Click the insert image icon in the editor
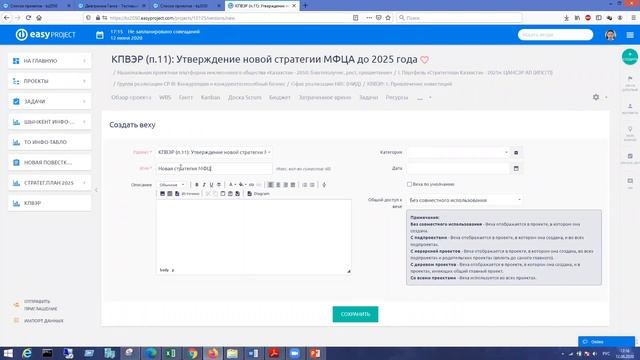 162,193
